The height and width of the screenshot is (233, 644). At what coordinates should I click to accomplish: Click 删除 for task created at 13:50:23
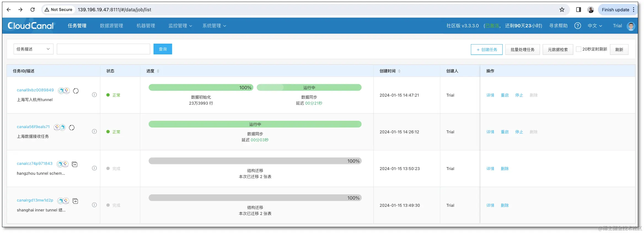[x=505, y=169]
